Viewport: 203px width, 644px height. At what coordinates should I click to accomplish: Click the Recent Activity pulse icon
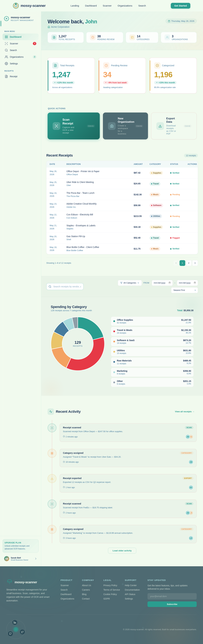[51, 411]
